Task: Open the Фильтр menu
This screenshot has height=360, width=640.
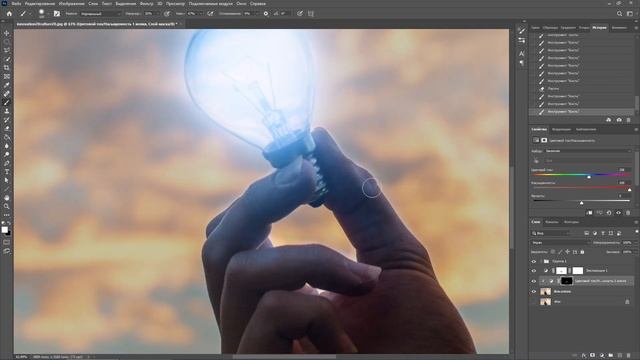Action: point(146,3)
